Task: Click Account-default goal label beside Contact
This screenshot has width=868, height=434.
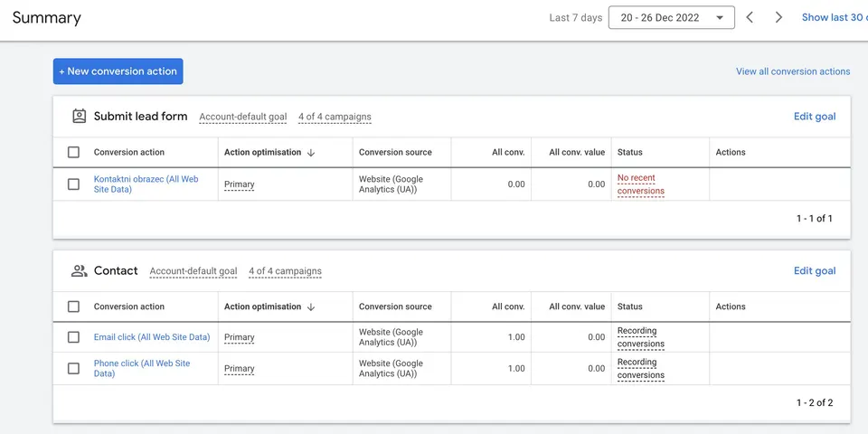Action: click(x=193, y=271)
